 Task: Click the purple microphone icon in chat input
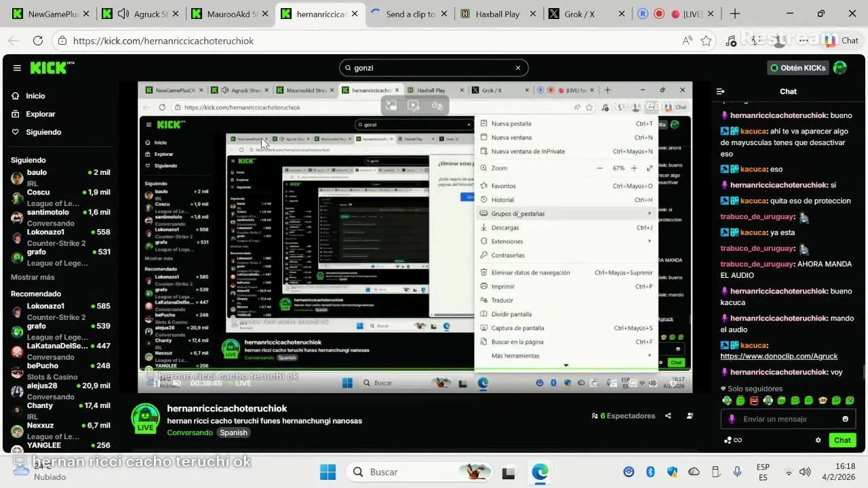(731, 419)
